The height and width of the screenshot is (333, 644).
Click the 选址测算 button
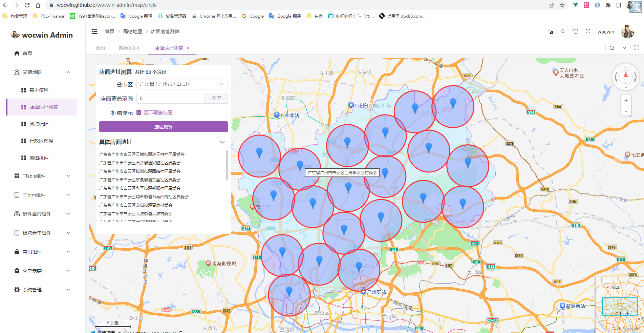click(164, 127)
